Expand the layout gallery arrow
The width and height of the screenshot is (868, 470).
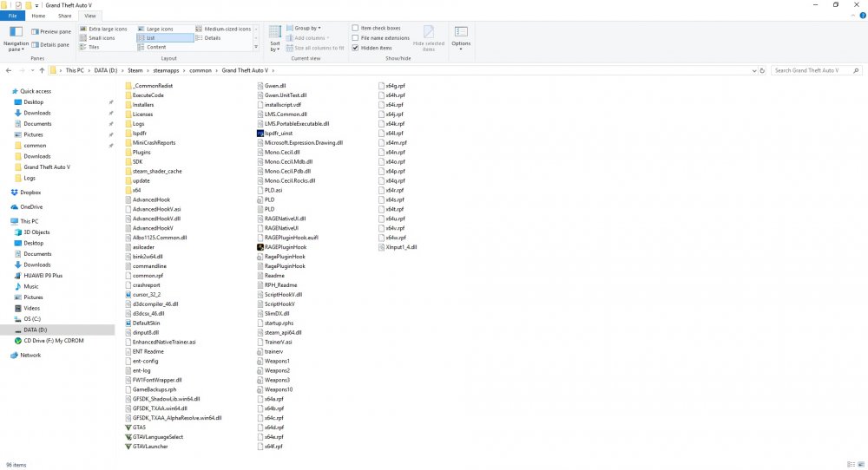[x=256, y=48]
